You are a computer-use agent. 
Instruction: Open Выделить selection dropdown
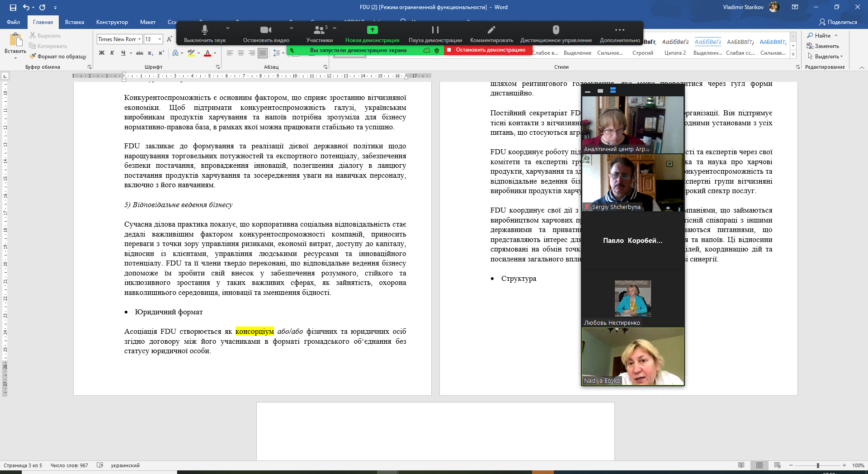point(826,56)
